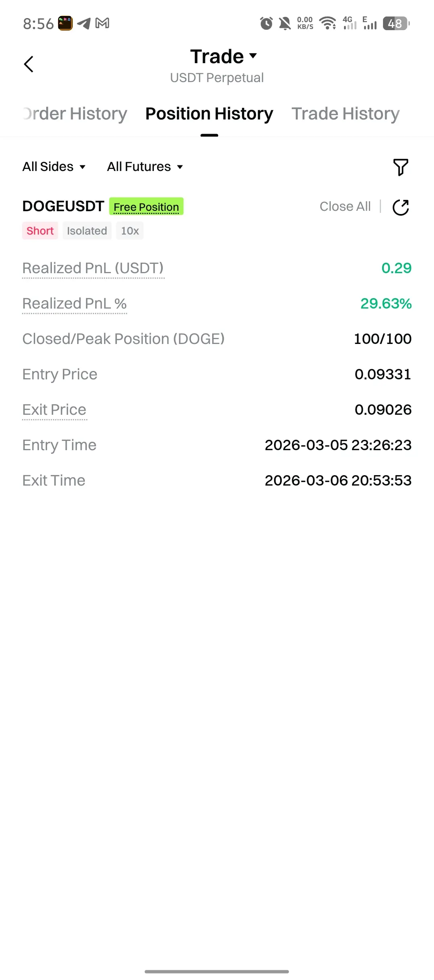Tap the battery indicator icon
The image size is (434, 980).
coord(396,23)
